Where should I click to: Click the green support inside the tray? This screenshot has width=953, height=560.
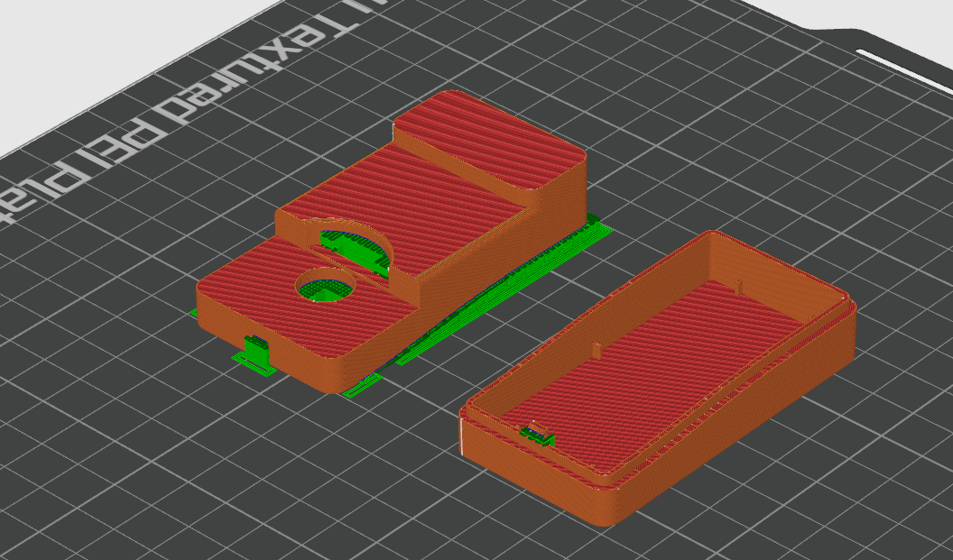pos(539,434)
